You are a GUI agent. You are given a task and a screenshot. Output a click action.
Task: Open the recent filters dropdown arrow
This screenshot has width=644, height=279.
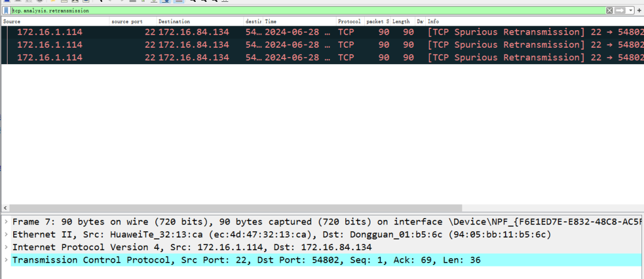pos(631,11)
